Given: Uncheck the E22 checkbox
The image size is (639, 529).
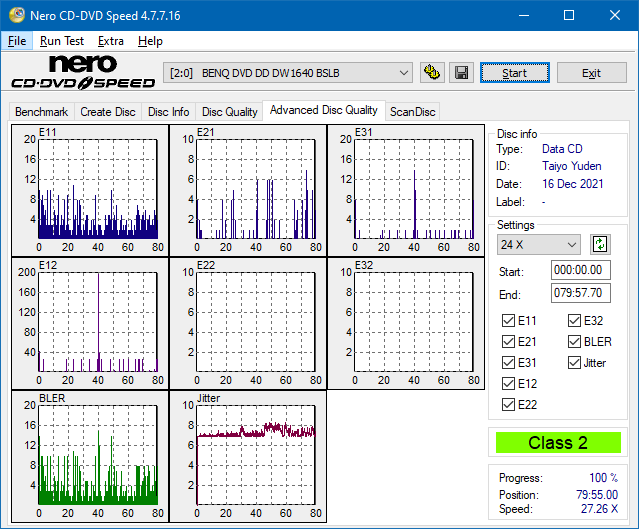Looking at the screenshot, I should pyautogui.click(x=508, y=405).
